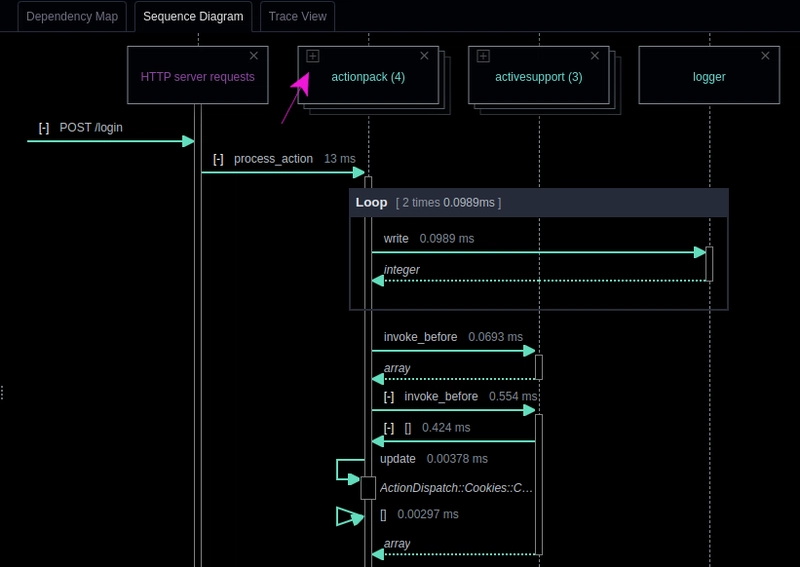Remove the activesupport (3) actor
Viewport: 800px width, 567px height.
pyautogui.click(x=594, y=56)
